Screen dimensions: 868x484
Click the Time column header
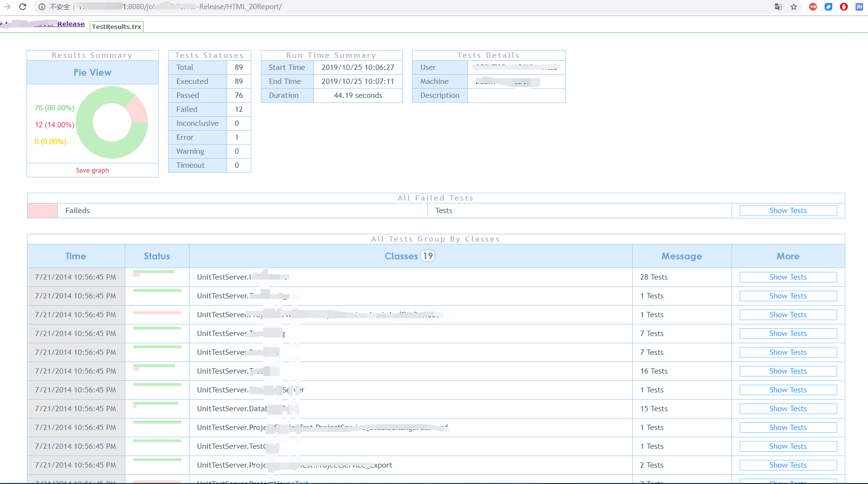pos(76,256)
